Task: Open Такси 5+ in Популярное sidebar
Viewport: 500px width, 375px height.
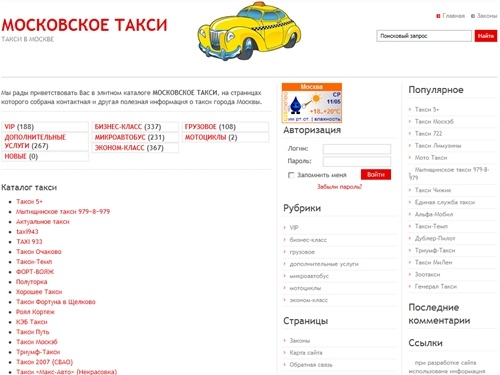Action: pyautogui.click(x=427, y=109)
